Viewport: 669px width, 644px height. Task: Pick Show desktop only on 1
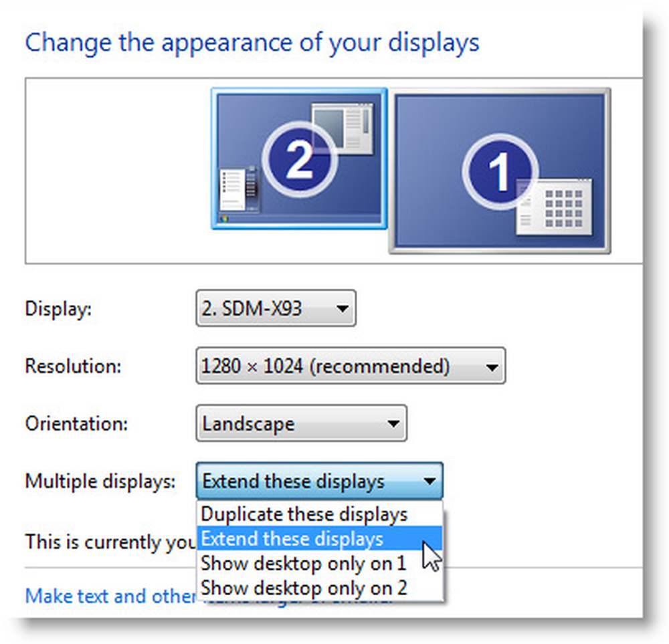pos(303,563)
